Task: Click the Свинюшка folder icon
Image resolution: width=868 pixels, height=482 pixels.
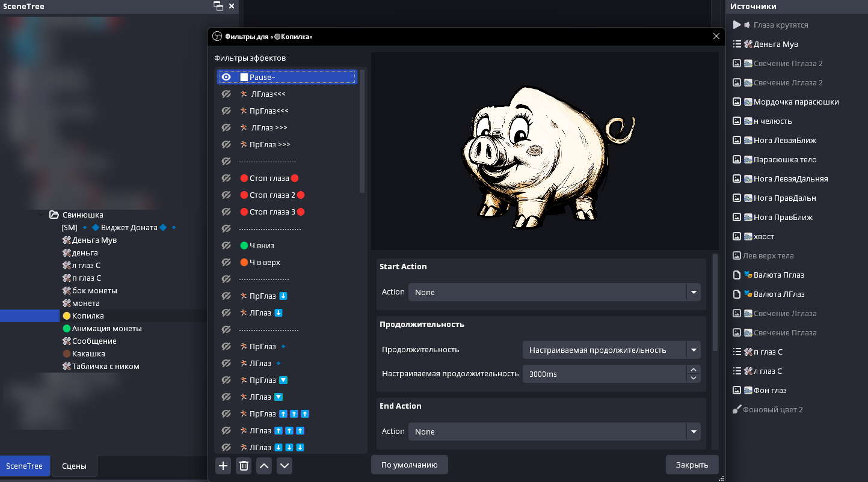Action: click(x=54, y=215)
